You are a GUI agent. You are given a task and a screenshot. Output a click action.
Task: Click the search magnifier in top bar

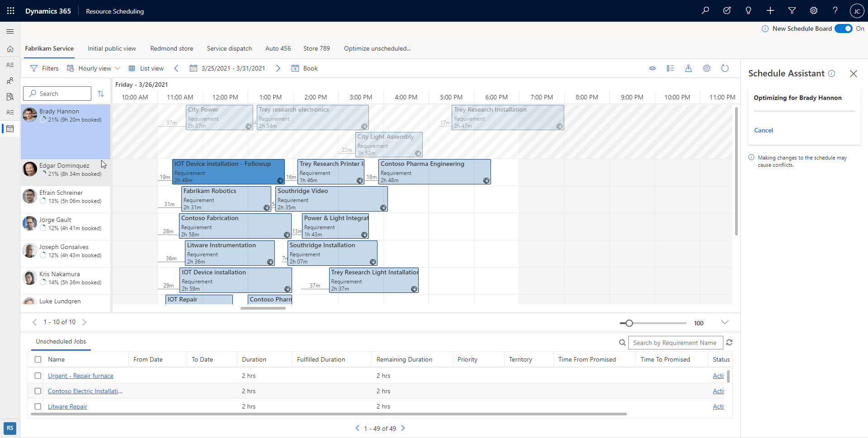[705, 11]
